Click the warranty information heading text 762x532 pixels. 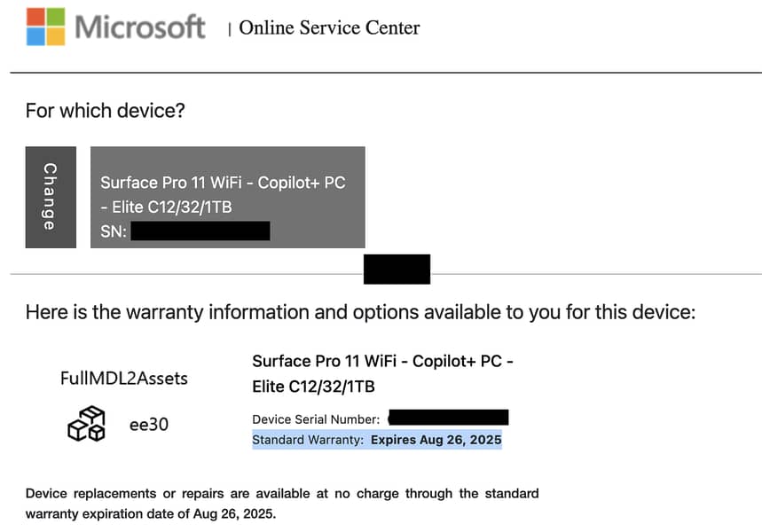click(x=360, y=312)
